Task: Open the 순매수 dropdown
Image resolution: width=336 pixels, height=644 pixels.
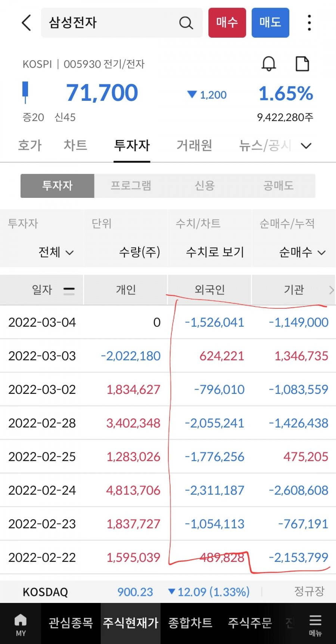Action: pyautogui.click(x=302, y=252)
